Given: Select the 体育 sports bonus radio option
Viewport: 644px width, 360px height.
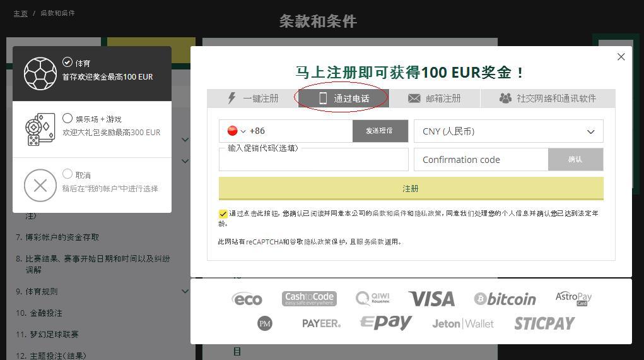Looking at the screenshot, I should click(67, 62).
